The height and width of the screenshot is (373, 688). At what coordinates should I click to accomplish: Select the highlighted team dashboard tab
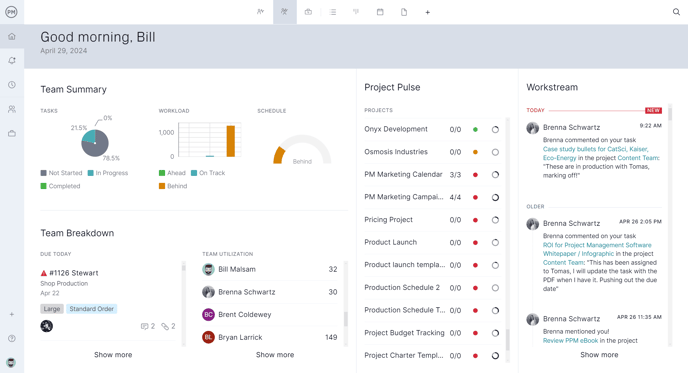[285, 12]
